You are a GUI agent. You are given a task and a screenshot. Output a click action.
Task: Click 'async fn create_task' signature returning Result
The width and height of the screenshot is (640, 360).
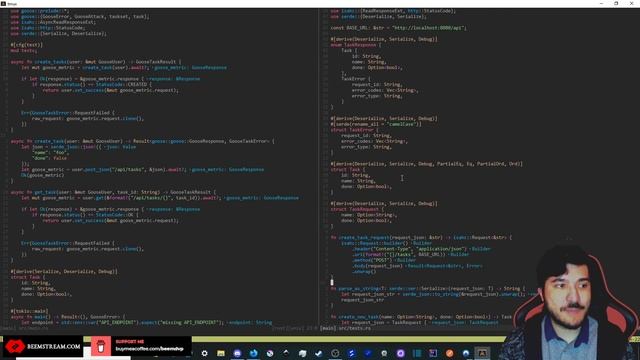[x=142, y=141]
